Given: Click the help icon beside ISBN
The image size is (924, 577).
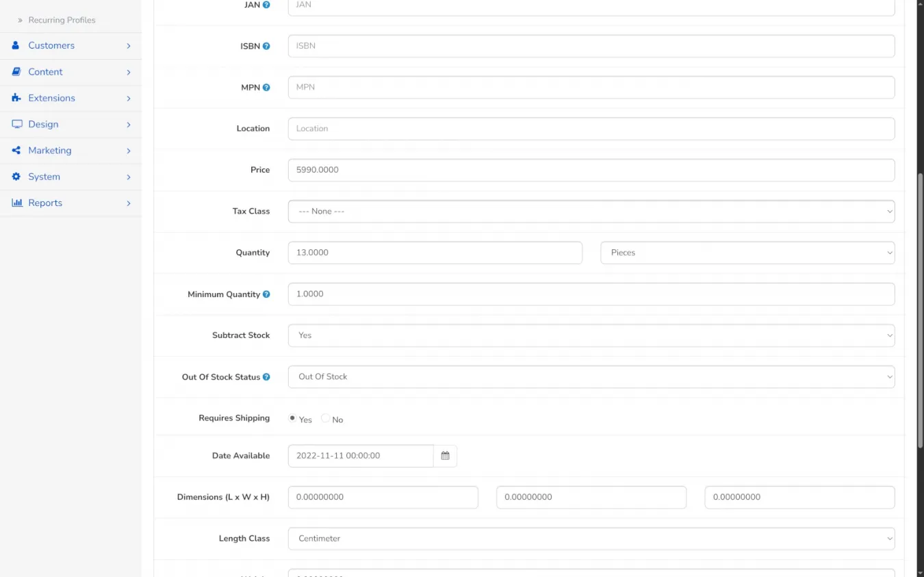Looking at the screenshot, I should [266, 47].
